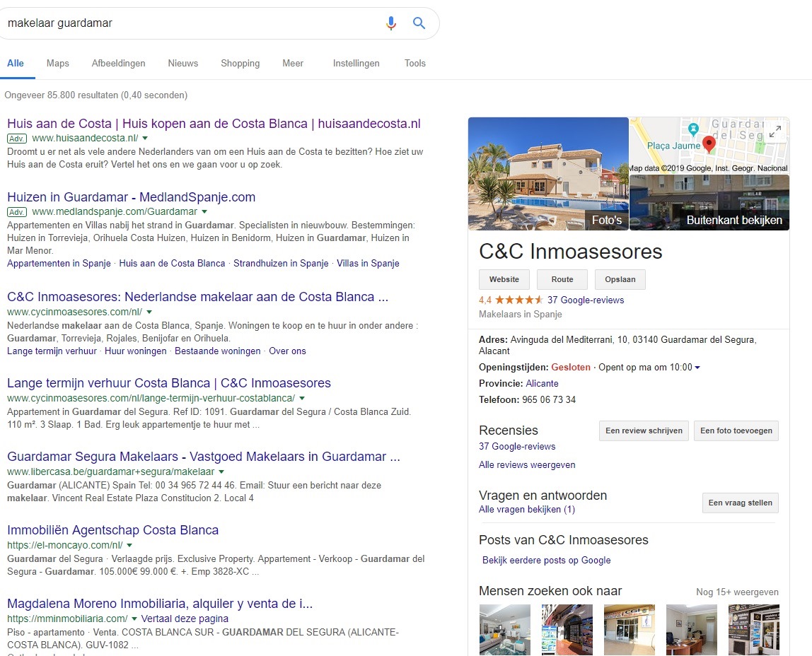Open Huur woningen sitelink
812x656 pixels.
136,351
